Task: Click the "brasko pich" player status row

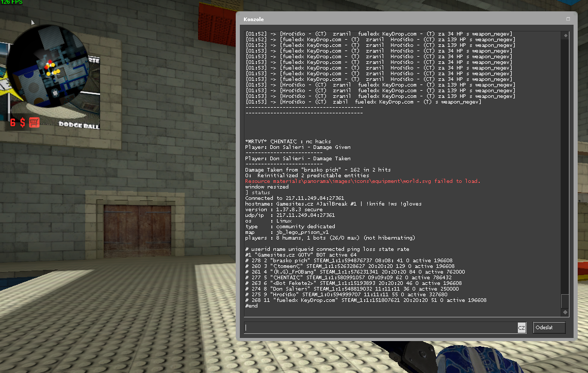Action: point(348,261)
